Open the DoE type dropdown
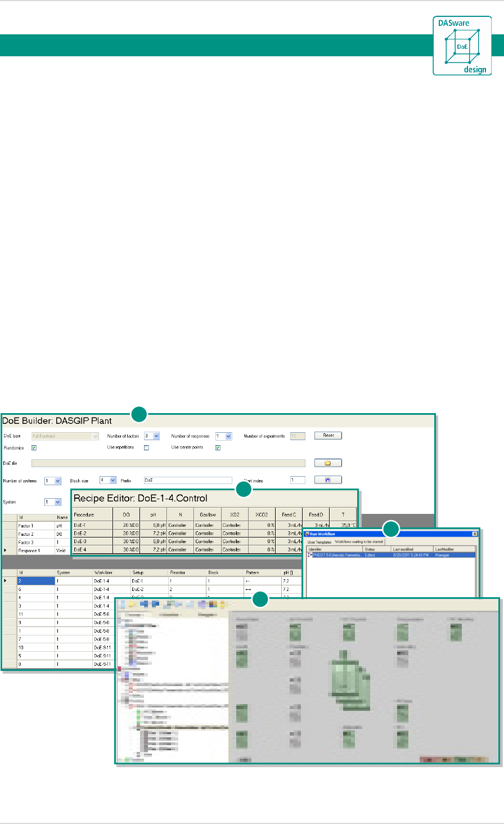This screenshot has height=824, width=504. 65,436
